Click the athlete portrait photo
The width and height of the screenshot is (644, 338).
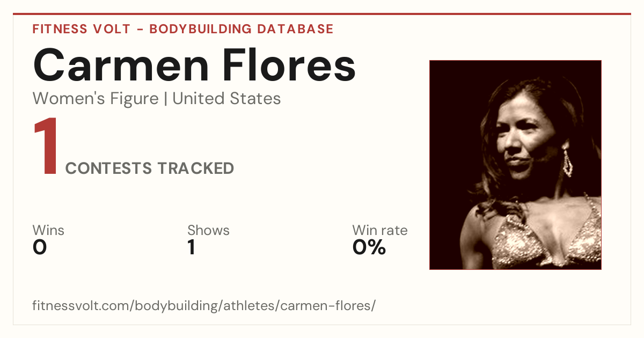point(515,165)
